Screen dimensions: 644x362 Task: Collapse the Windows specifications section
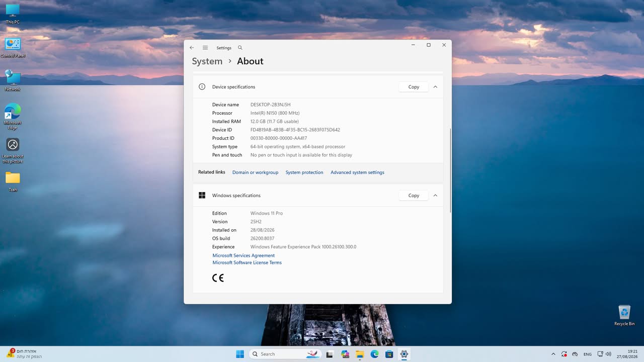click(x=435, y=195)
